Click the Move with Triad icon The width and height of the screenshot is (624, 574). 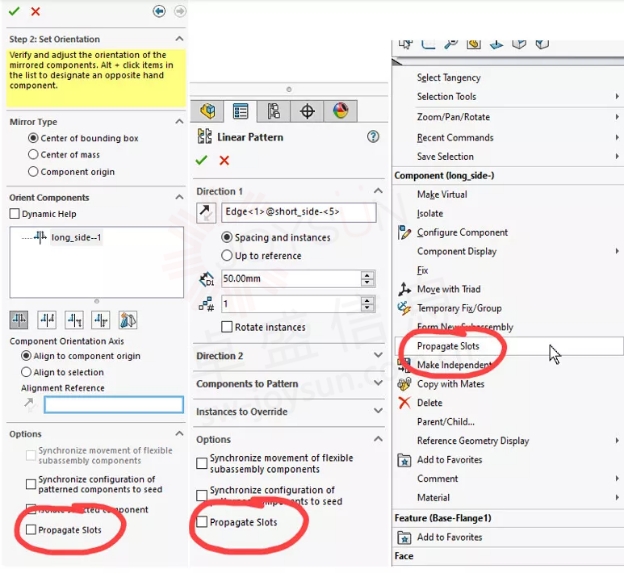coord(404,289)
